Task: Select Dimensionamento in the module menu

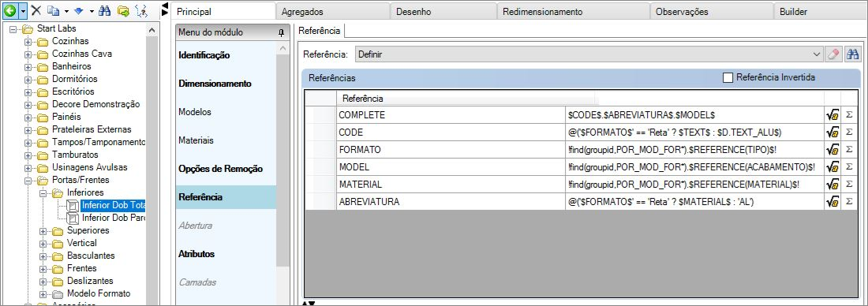Action: coord(215,84)
